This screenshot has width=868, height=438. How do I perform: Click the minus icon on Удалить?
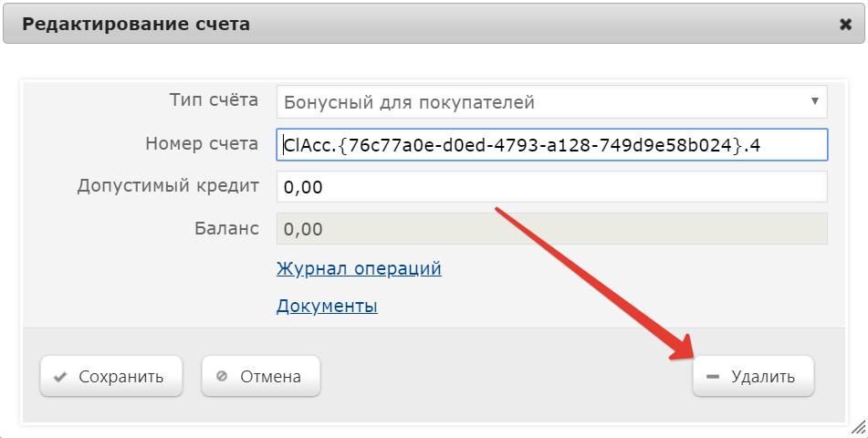coord(713,377)
